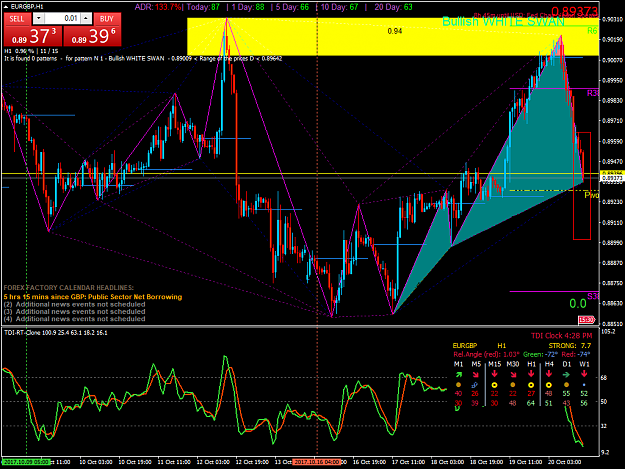Viewport: 625px width, 469px height.
Task: Click the M15 red down arrow
Action: click(494, 374)
